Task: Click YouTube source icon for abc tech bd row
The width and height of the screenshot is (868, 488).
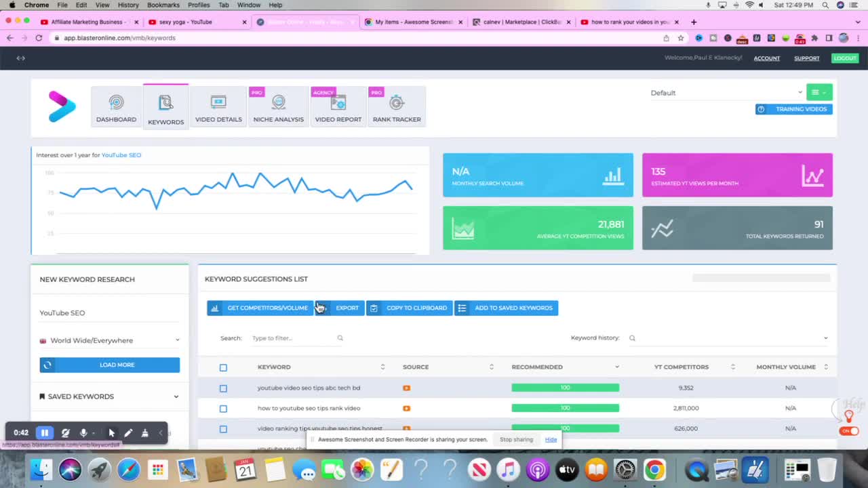Action: [x=406, y=388]
